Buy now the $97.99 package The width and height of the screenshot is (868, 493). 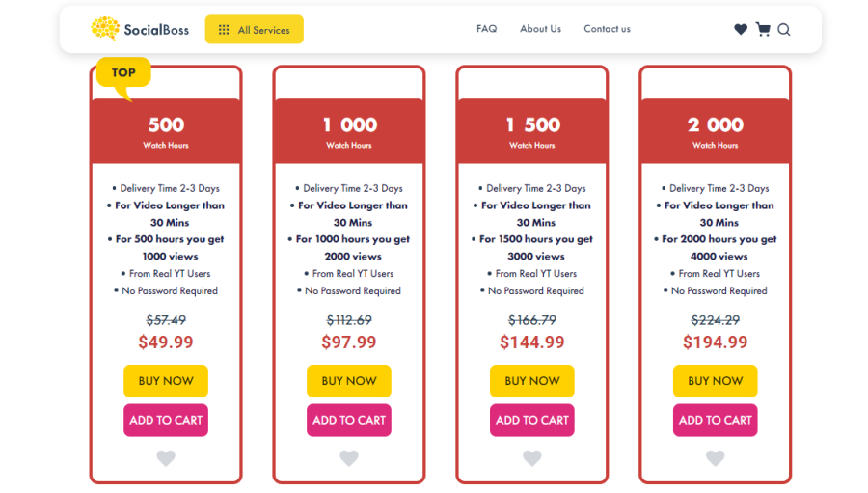[349, 381]
